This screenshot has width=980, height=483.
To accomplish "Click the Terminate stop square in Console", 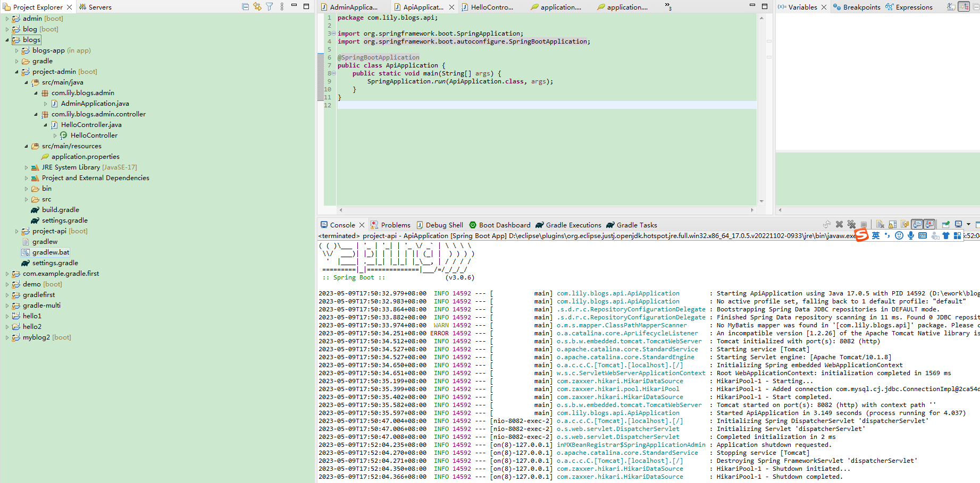I will tap(864, 224).
